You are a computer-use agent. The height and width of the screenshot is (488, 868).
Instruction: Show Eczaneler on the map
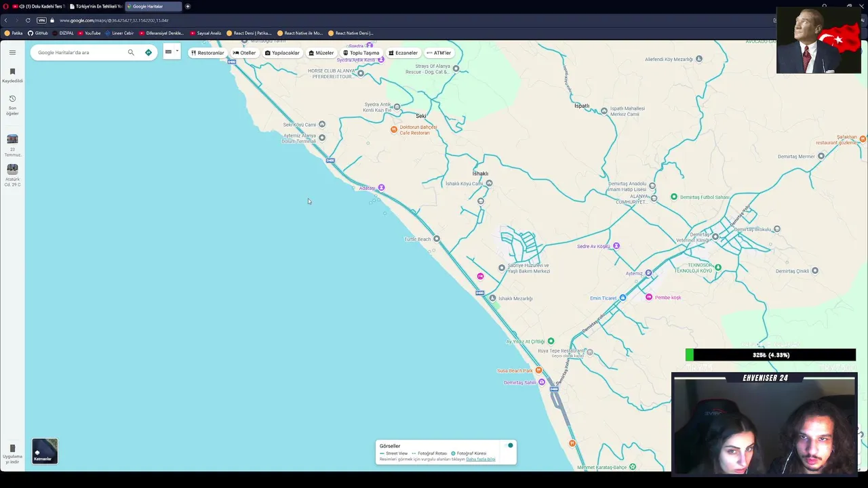pyautogui.click(x=403, y=53)
